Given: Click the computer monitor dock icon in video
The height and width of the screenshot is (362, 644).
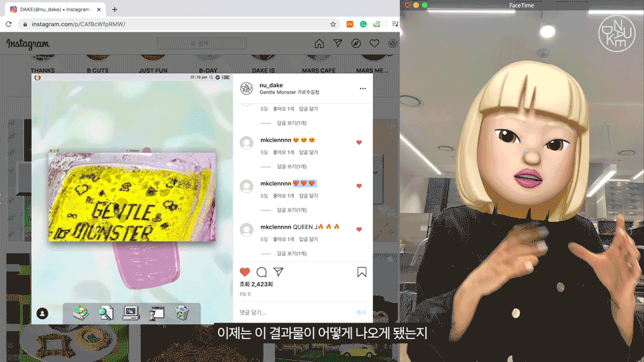Looking at the screenshot, I should pyautogui.click(x=131, y=313).
